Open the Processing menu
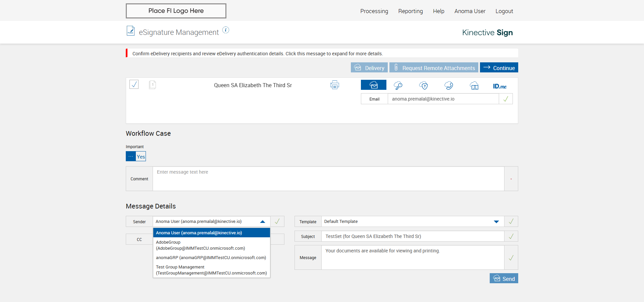The width and height of the screenshot is (644, 302). [x=374, y=11]
